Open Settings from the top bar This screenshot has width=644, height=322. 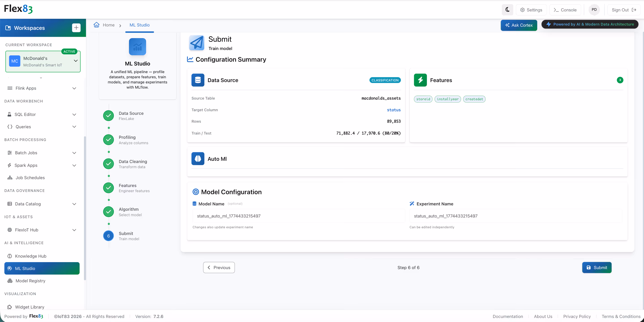(531, 10)
